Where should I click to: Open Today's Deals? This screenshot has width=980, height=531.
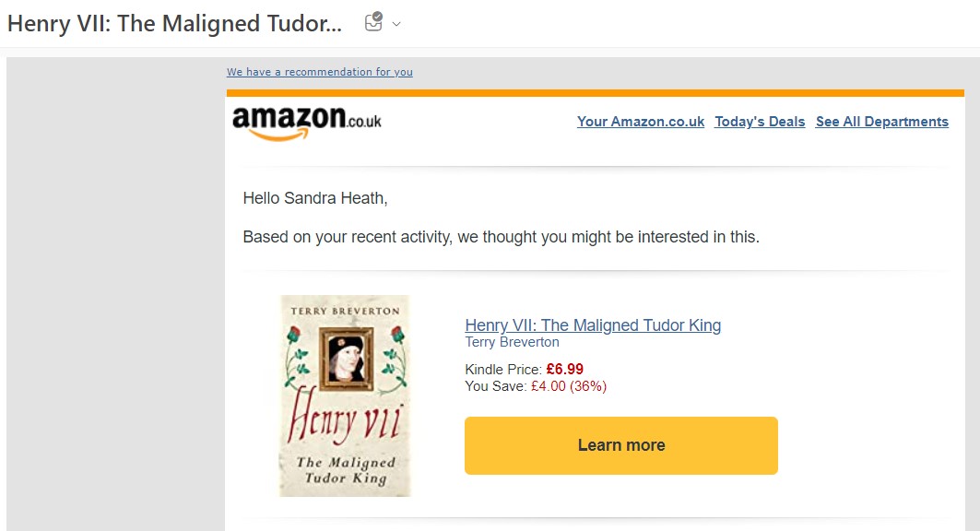(x=760, y=122)
